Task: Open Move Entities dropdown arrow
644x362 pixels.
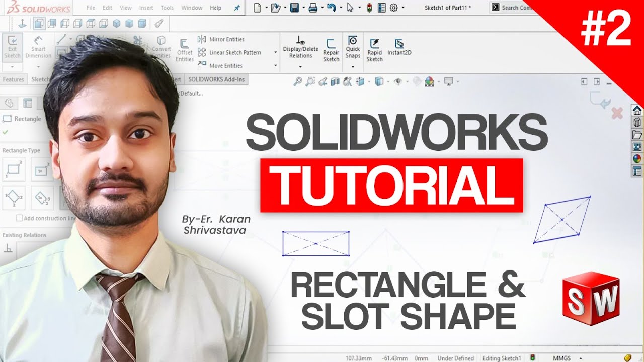Action: [276, 65]
